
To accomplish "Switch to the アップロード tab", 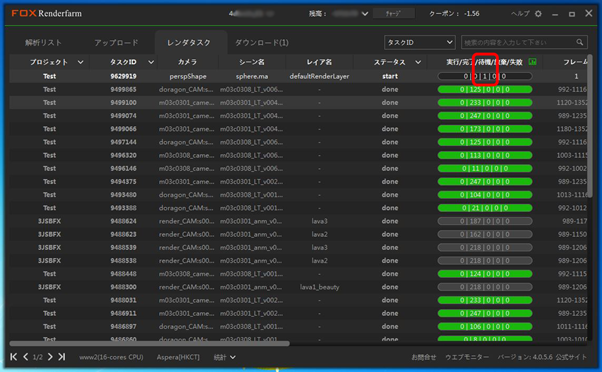I will tap(116, 43).
